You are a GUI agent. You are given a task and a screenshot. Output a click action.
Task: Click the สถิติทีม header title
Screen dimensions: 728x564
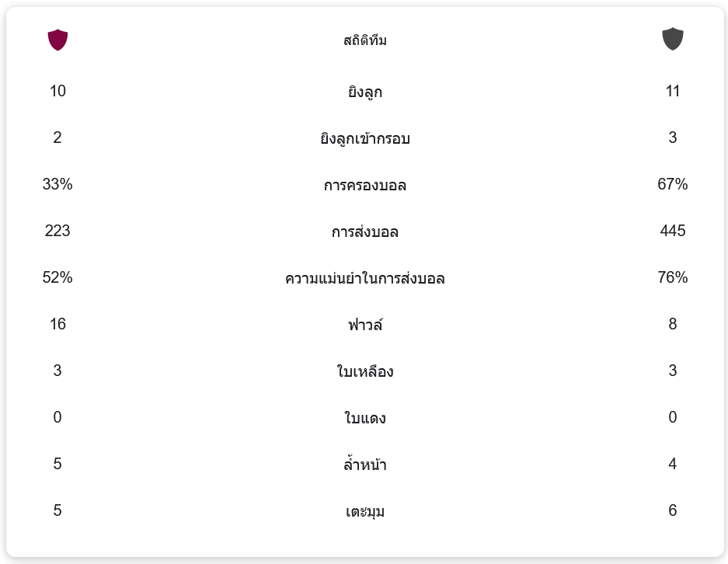[x=364, y=40]
